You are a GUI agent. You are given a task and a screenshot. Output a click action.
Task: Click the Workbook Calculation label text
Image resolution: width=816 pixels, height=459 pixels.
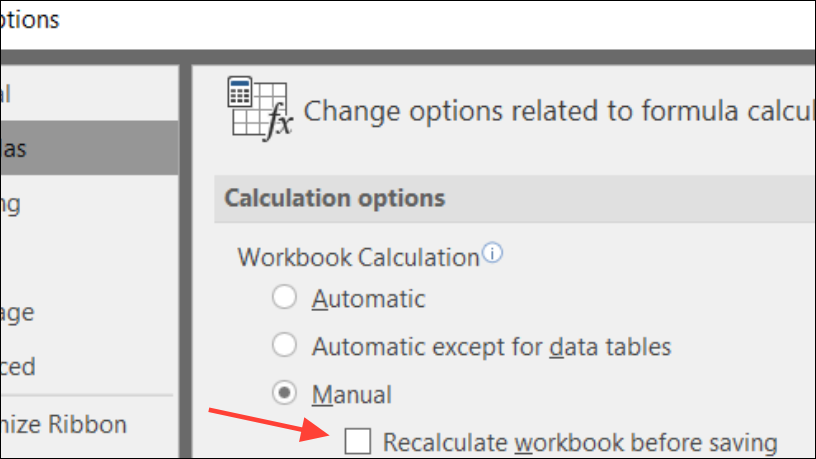click(358, 257)
